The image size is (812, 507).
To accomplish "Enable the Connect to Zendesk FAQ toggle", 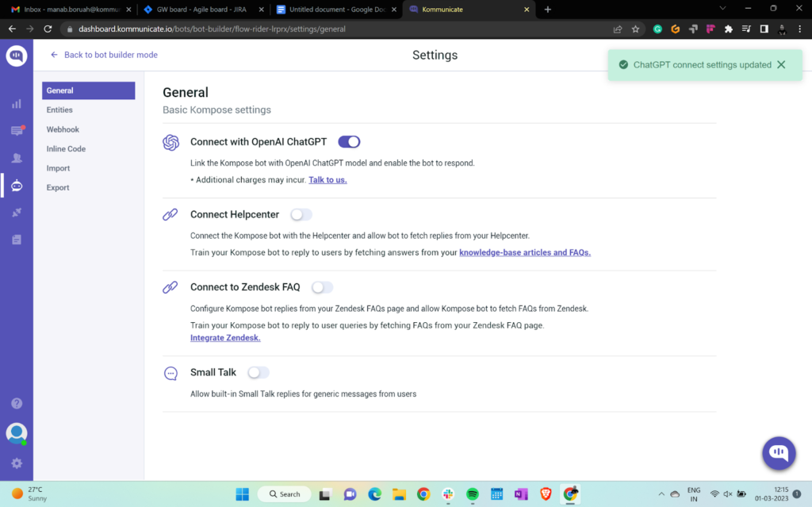I will [x=322, y=286].
